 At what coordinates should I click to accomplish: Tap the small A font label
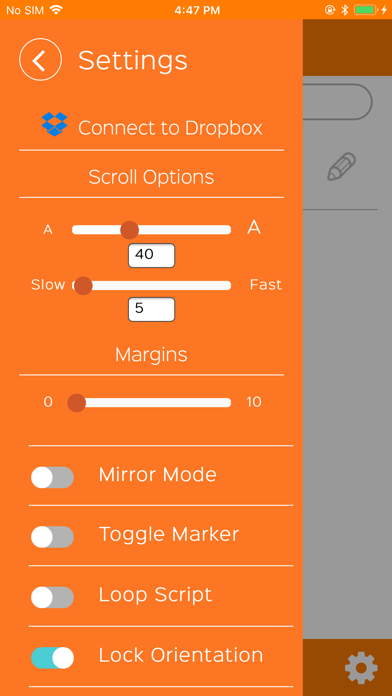(48, 230)
